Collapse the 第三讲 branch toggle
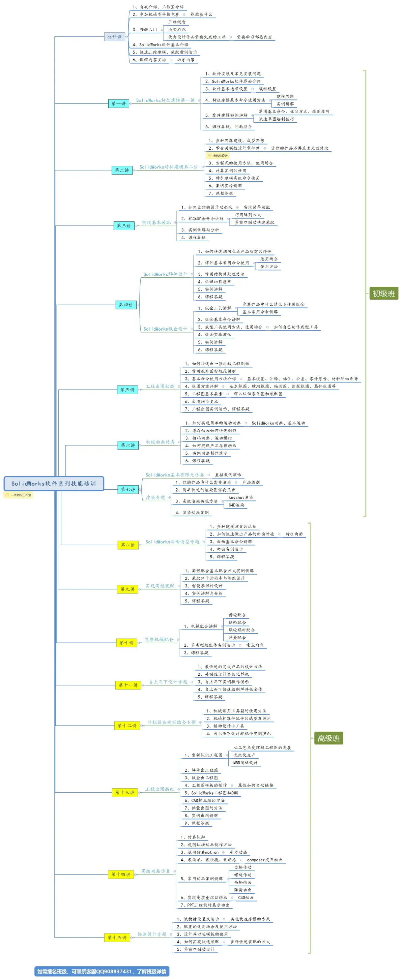The width and height of the screenshot is (402, 980). pos(136,225)
